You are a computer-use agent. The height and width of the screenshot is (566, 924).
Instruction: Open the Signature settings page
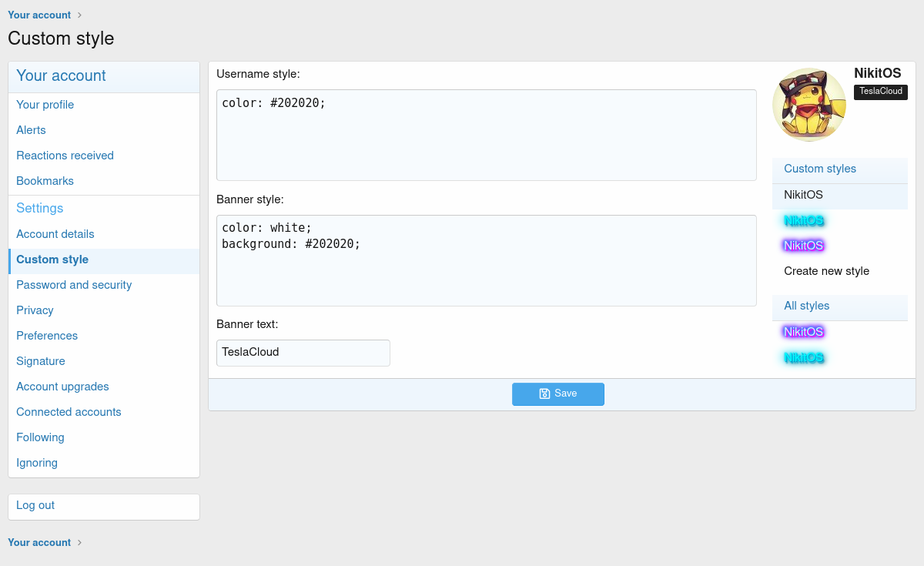(x=41, y=361)
